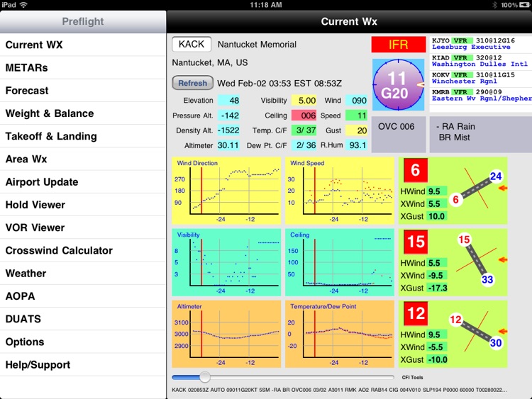Select Forecast menu row

point(83,91)
